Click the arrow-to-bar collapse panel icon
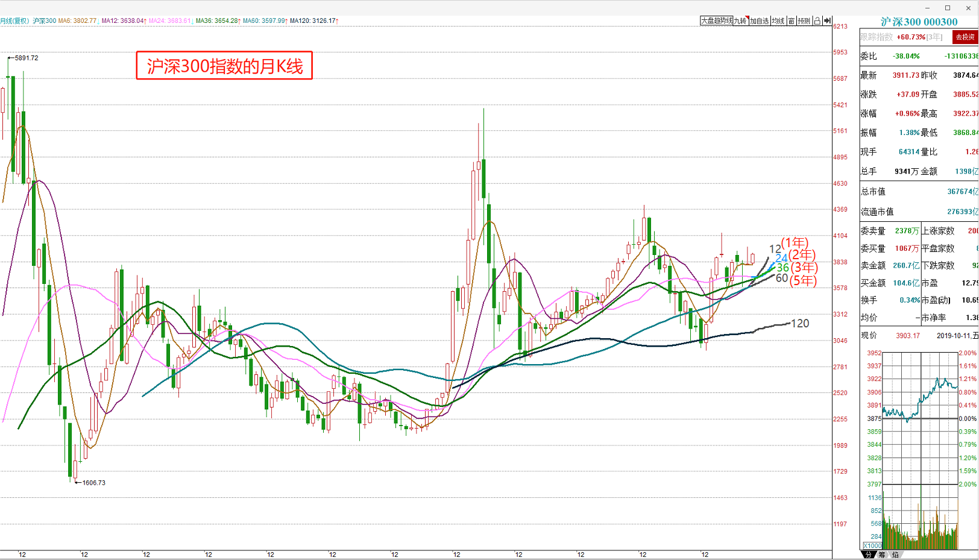The width and height of the screenshot is (979, 560). point(827,21)
